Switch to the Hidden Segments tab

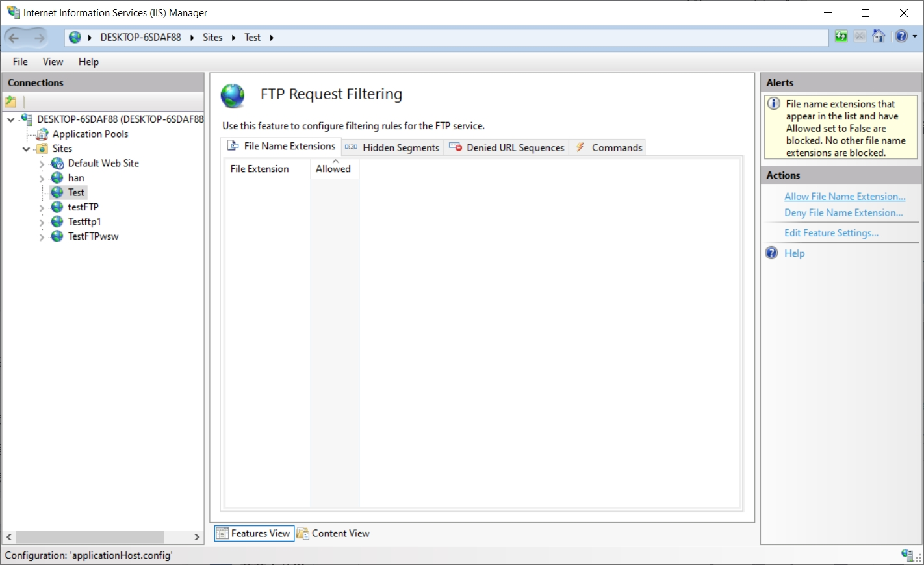pos(392,147)
